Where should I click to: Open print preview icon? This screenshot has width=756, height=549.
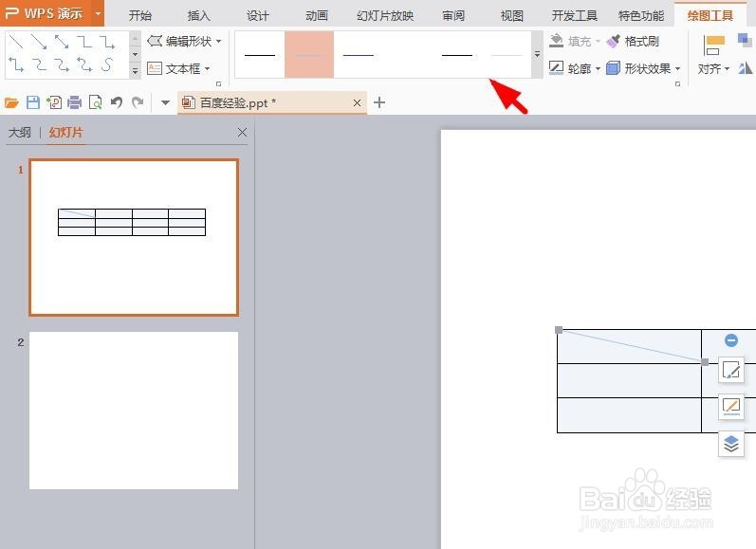(x=96, y=102)
